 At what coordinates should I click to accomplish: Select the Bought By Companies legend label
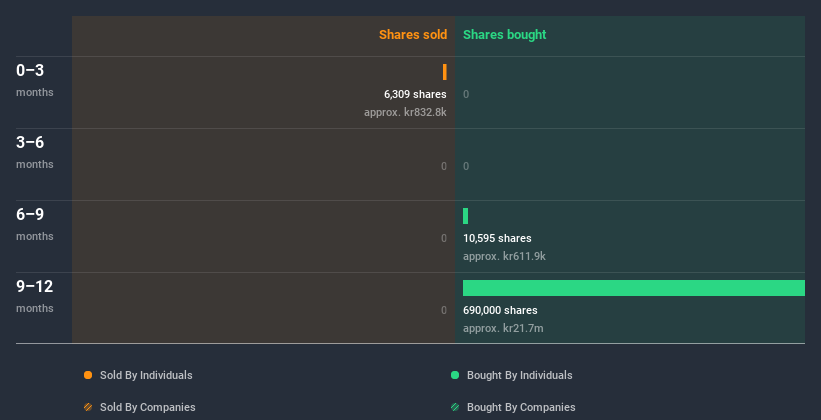pyautogui.click(x=521, y=407)
